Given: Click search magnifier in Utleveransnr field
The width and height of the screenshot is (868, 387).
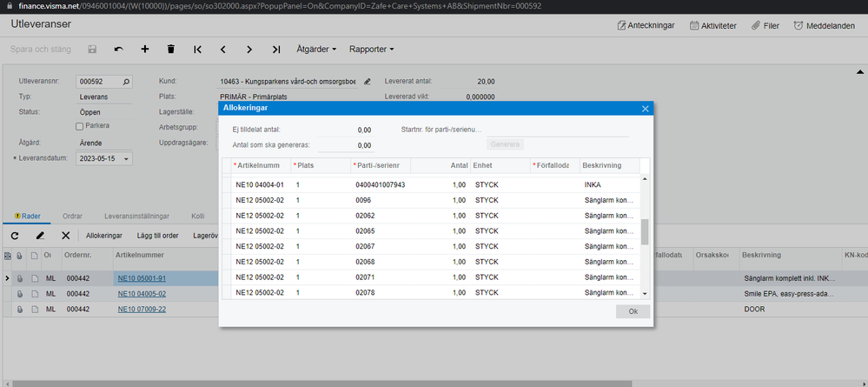Looking at the screenshot, I should point(126,82).
